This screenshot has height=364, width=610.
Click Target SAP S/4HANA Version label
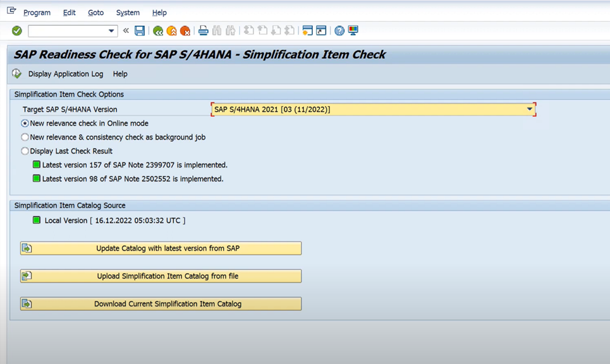coord(70,110)
